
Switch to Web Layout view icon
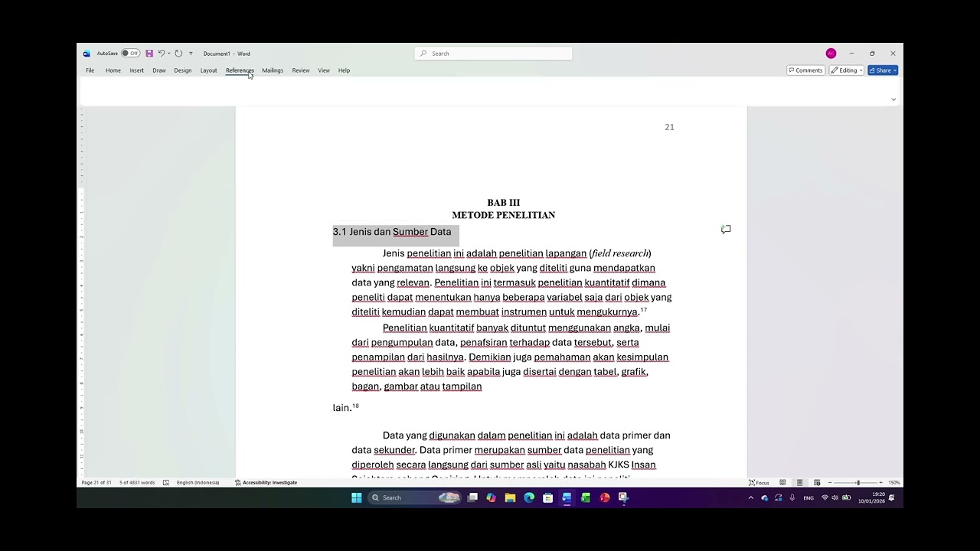817,483
